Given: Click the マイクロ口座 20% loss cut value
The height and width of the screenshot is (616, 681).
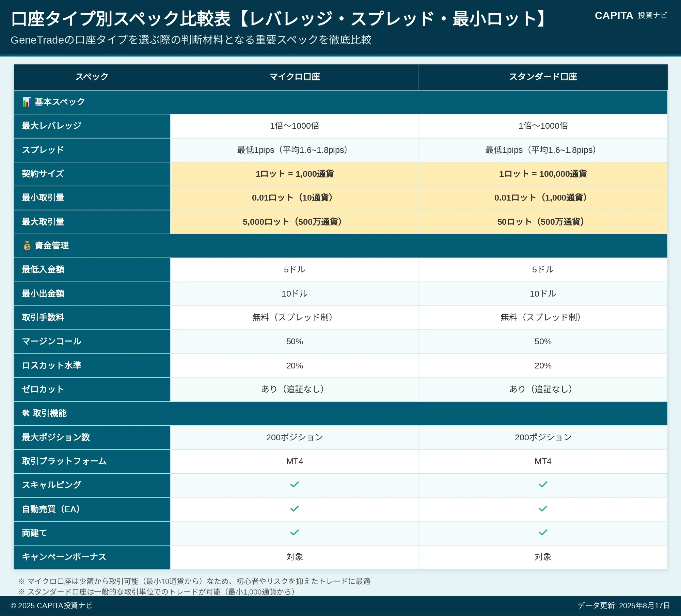Looking at the screenshot, I should (295, 366).
